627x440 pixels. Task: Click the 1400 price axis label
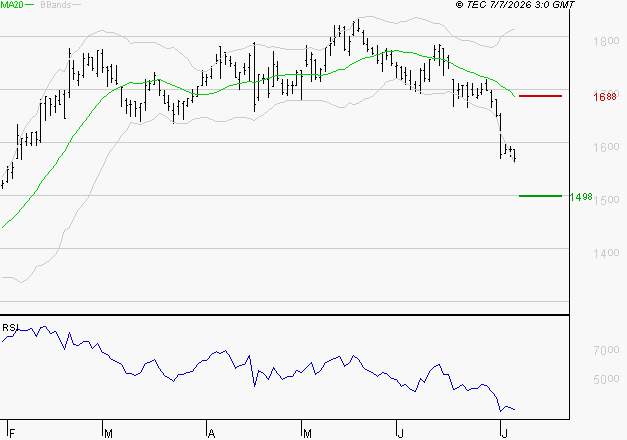[x=606, y=253]
